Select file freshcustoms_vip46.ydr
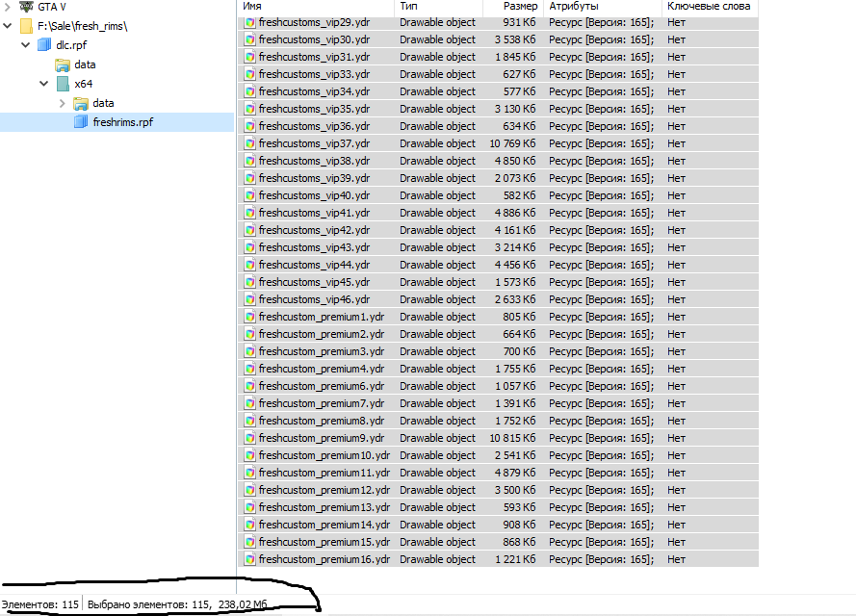The image size is (856, 616). (x=315, y=299)
